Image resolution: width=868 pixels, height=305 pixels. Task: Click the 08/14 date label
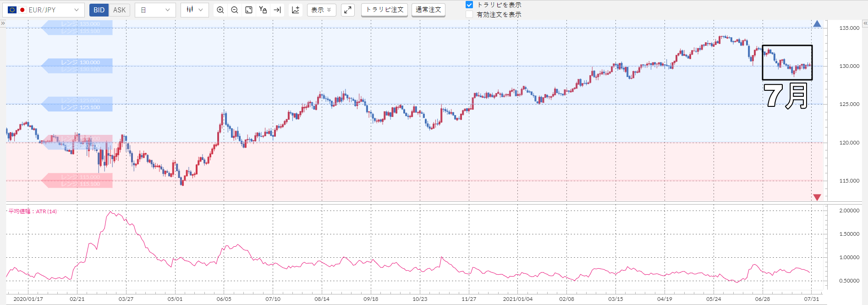pyautogui.click(x=322, y=299)
